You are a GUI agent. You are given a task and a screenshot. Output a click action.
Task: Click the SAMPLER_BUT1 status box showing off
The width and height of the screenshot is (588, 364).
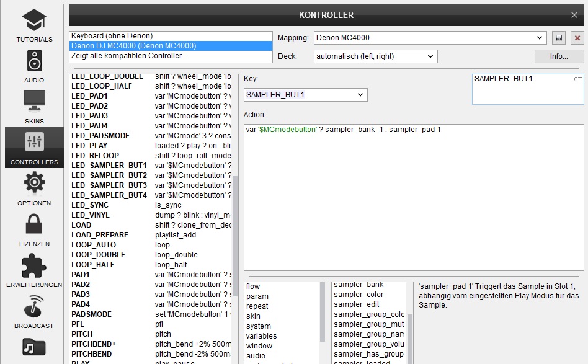click(528, 89)
